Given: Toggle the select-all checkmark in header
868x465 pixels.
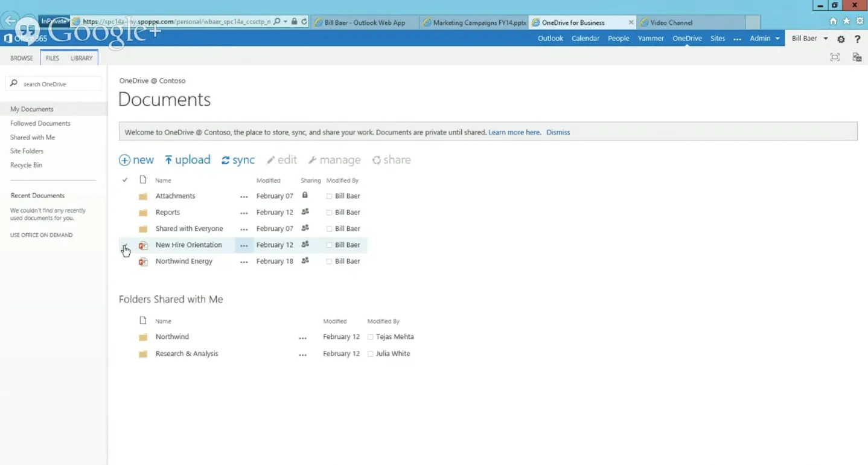Looking at the screenshot, I should [x=125, y=180].
